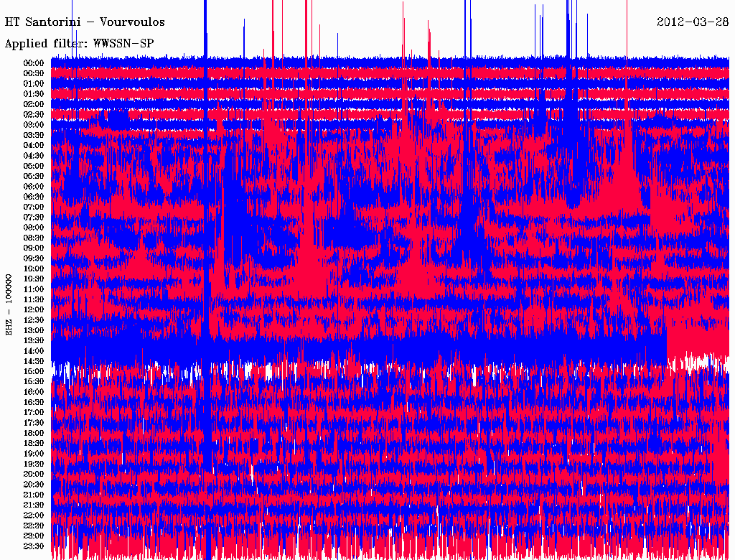This screenshot has width=735, height=560.
Task: Click the 21:00 time label
Action: click(x=34, y=495)
